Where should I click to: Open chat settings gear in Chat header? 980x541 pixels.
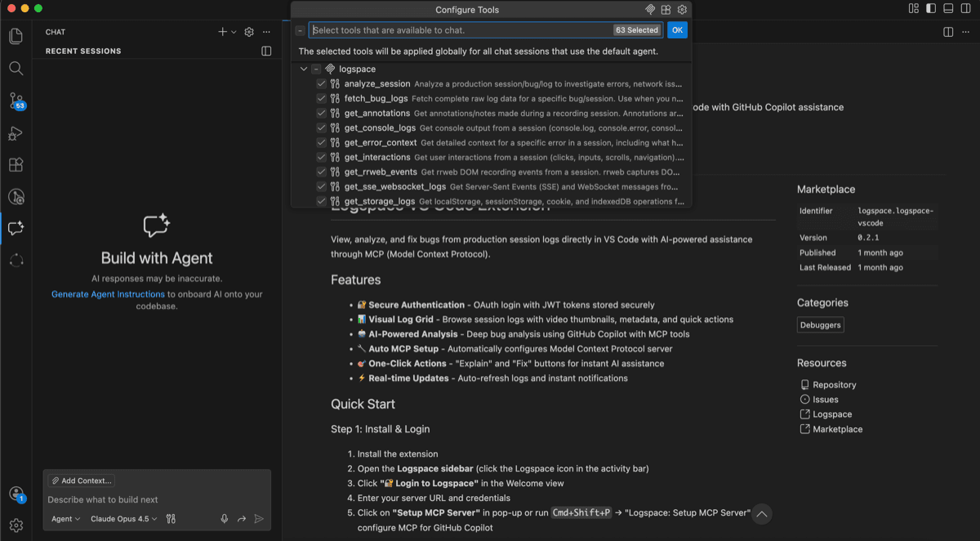click(249, 32)
